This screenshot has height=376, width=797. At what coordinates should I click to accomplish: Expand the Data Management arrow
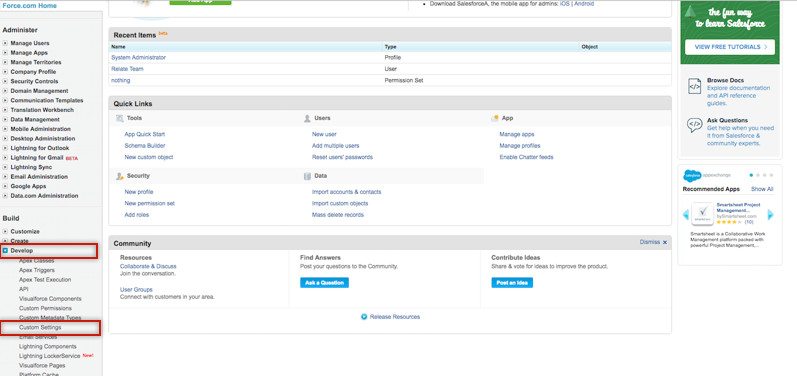(x=5, y=119)
